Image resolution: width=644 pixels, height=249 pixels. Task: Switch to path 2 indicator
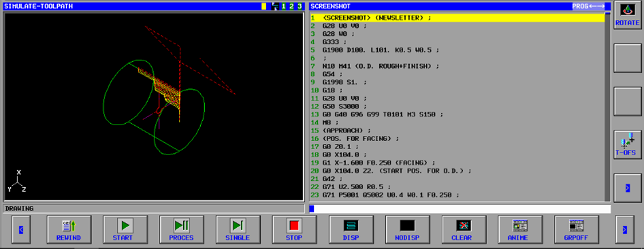291,6
